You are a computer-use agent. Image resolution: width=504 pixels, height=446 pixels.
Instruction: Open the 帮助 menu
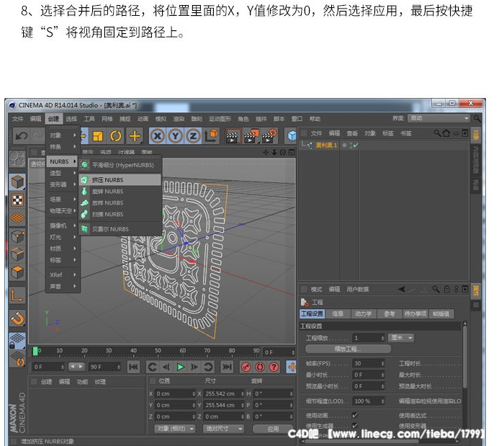pyautogui.click(x=315, y=119)
